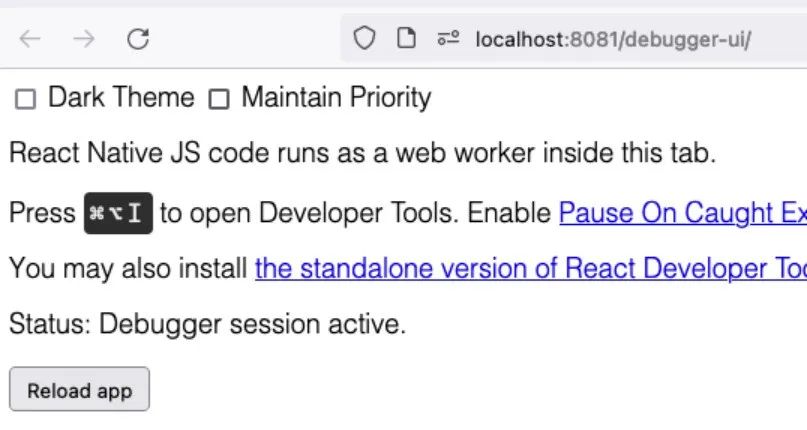This screenshot has width=807, height=430.
Task: Click the 8081/debugger-ui/ path in the URL
Action: (661, 40)
